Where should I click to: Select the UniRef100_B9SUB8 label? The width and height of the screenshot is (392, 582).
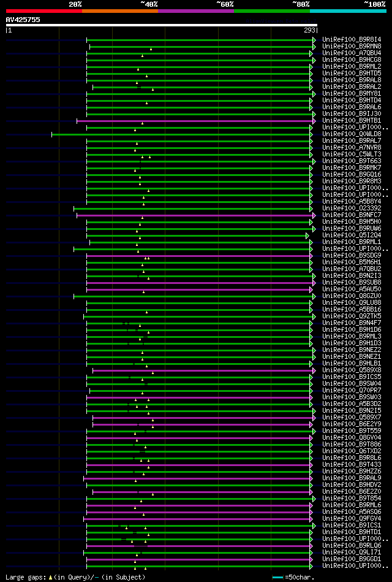352,283
